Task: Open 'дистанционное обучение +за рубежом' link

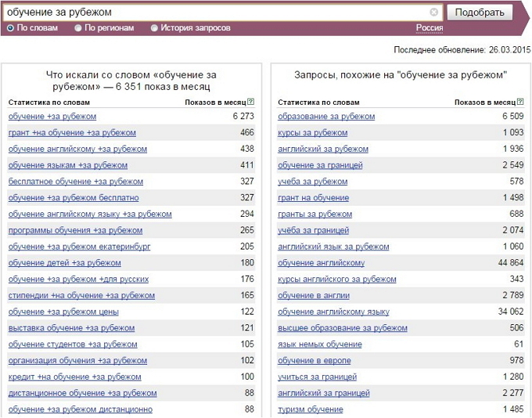Action: (x=77, y=393)
